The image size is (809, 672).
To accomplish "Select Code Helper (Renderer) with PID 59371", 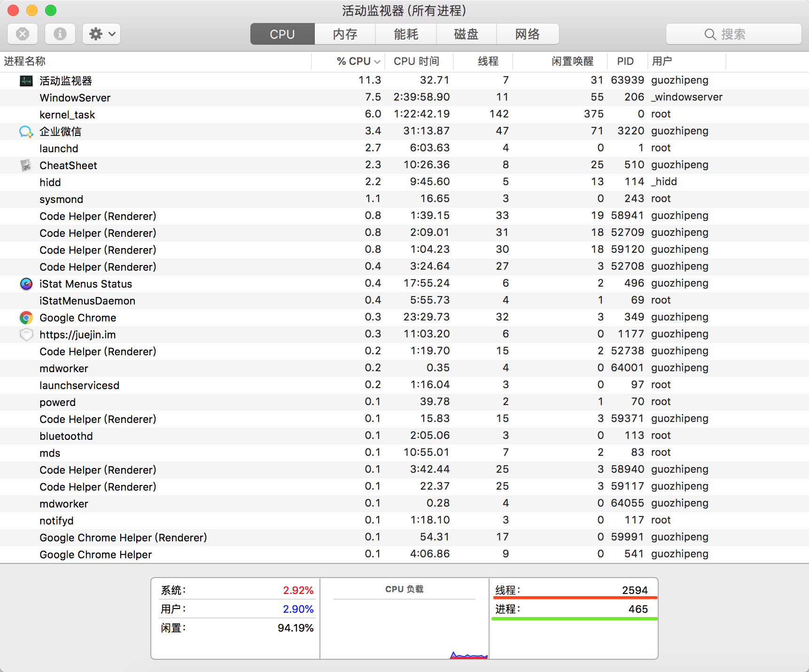I will point(404,419).
